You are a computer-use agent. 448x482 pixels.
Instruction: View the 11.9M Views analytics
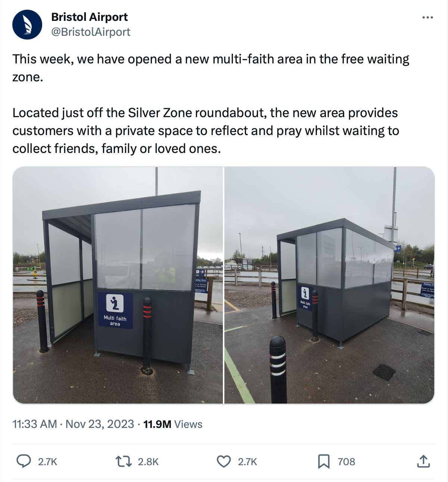173,424
